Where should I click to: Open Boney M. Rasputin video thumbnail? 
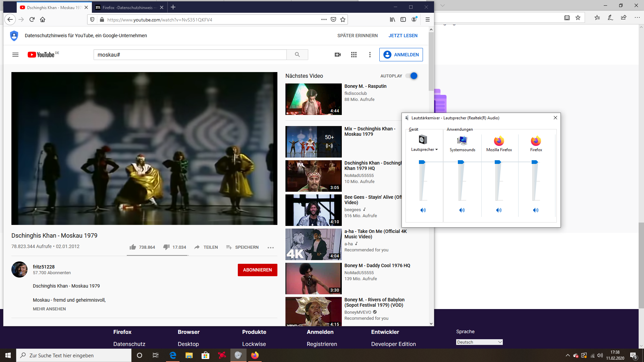313,99
